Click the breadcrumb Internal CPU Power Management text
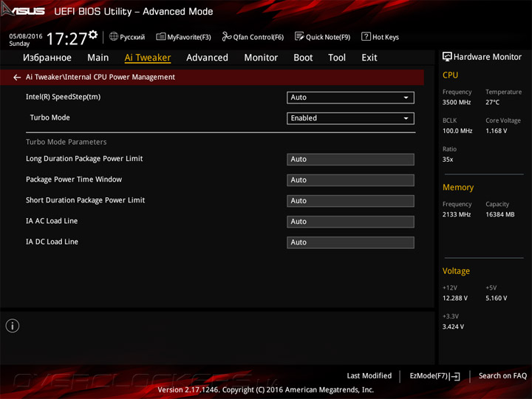Image resolution: width=532 pixels, height=399 pixels. pyautogui.click(x=120, y=77)
